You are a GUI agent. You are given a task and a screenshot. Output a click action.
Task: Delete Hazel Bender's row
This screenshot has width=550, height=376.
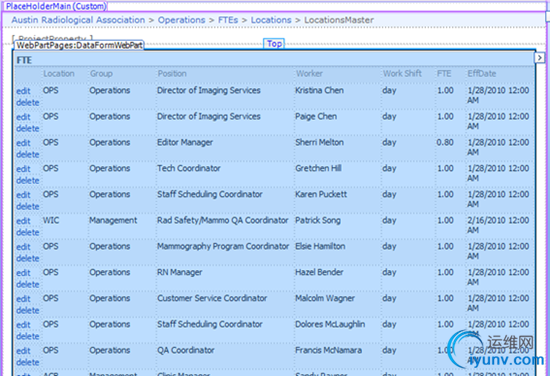click(28, 284)
